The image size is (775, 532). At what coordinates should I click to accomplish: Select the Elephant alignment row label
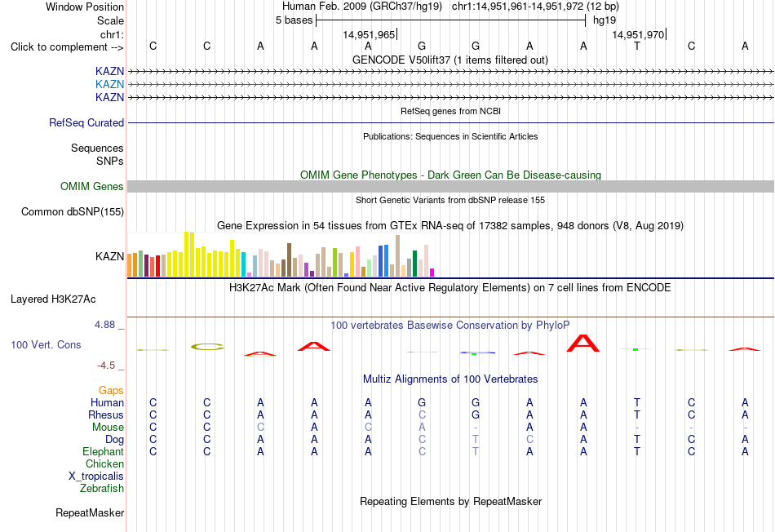coord(104,452)
